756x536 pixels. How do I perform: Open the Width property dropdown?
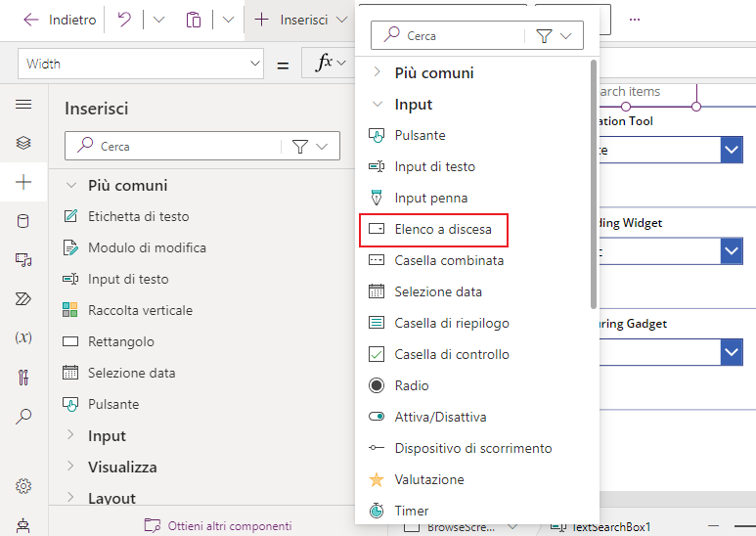141,64
